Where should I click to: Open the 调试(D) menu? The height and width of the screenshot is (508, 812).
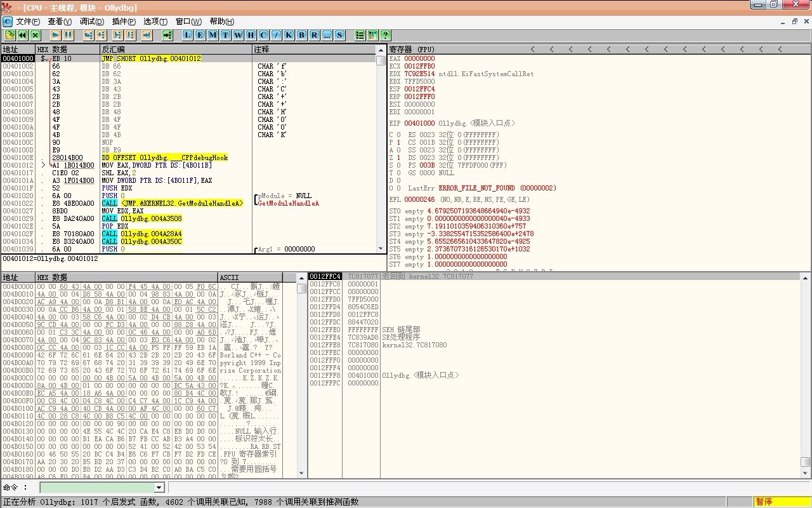tap(92, 22)
